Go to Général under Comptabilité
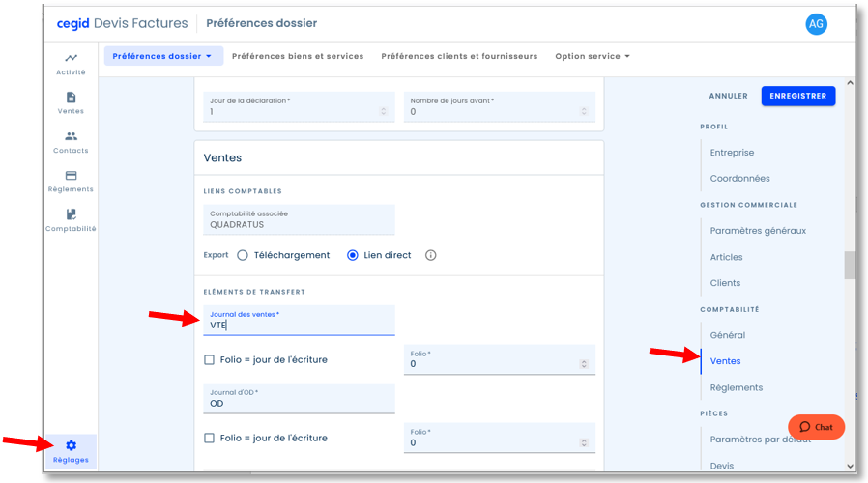 click(728, 335)
